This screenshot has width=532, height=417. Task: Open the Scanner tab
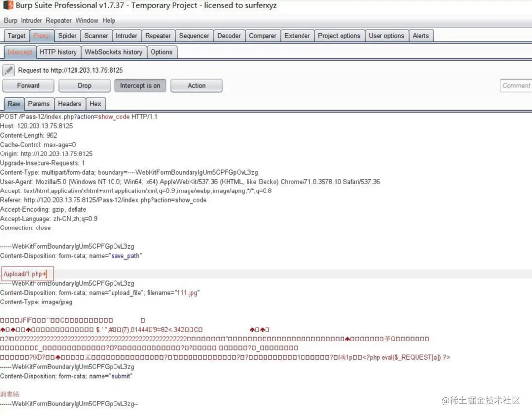coord(96,36)
